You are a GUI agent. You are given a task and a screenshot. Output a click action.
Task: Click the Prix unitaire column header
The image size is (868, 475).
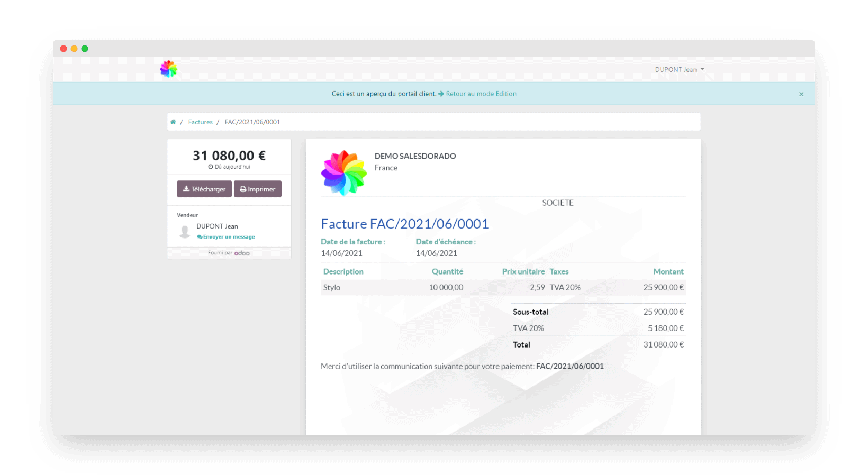pyautogui.click(x=523, y=271)
